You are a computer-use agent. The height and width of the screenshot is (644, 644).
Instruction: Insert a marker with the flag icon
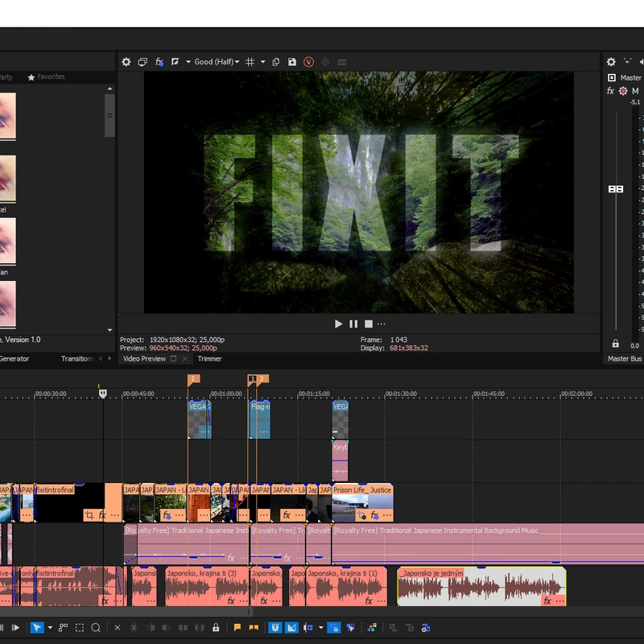point(237,628)
